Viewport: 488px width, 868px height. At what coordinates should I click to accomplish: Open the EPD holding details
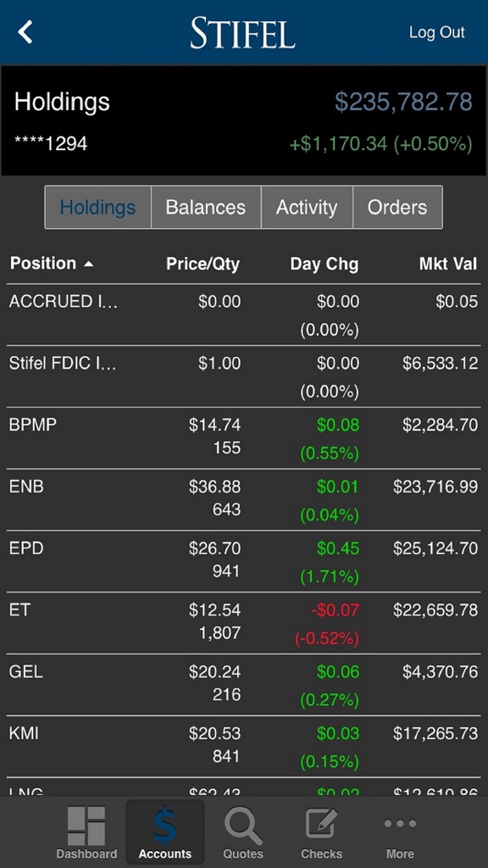pyautogui.click(x=244, y=561)
